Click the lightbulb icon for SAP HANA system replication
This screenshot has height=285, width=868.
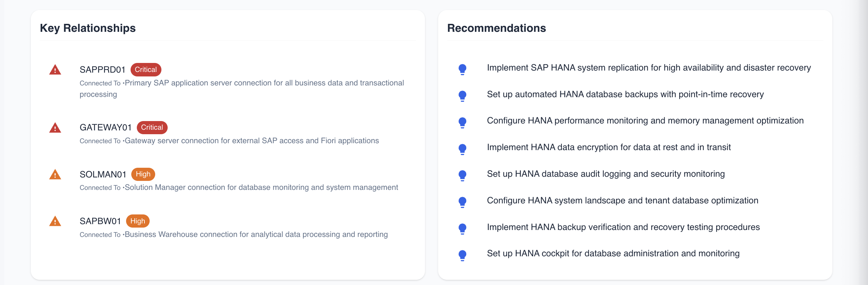pos(462,70)
